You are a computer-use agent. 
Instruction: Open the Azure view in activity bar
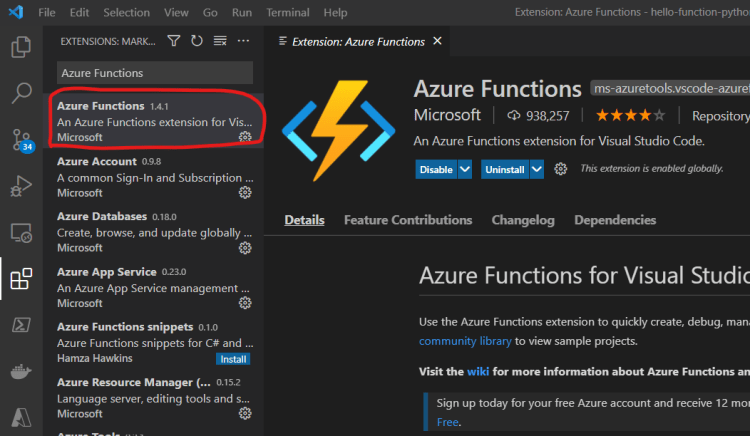pos(21,417)
